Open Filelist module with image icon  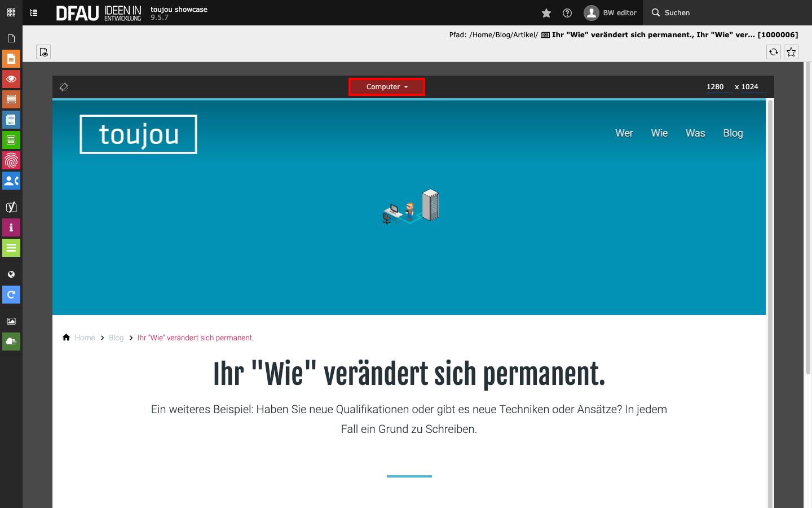pyautogui.click(x=11, y=321)
